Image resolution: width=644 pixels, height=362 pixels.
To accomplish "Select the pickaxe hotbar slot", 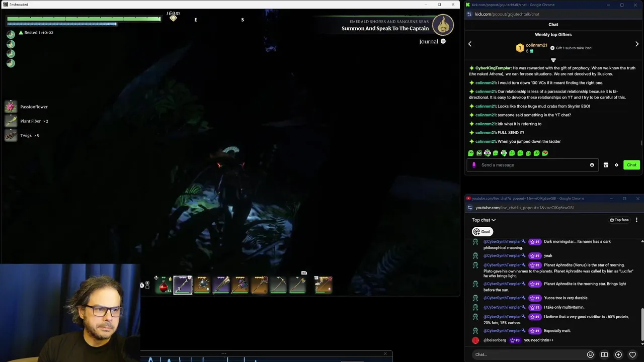I will coord(279,285).
